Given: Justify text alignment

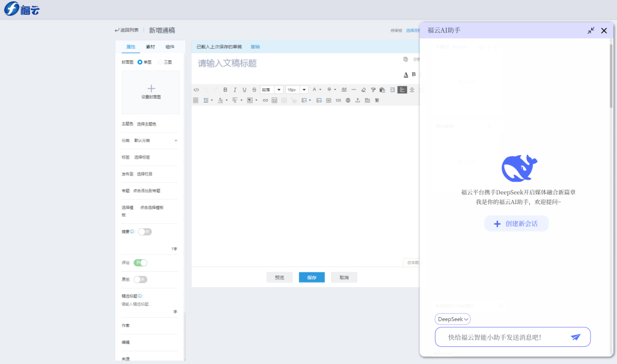Looking at the screenshot, I should (x=196, y=101).
